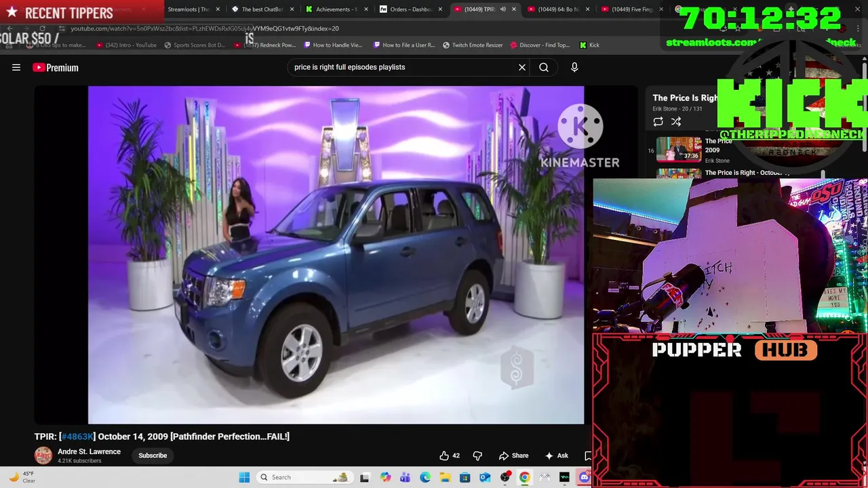Click the main video player
868x488 pixels.
pyautogui.click(x=336, y=255)
